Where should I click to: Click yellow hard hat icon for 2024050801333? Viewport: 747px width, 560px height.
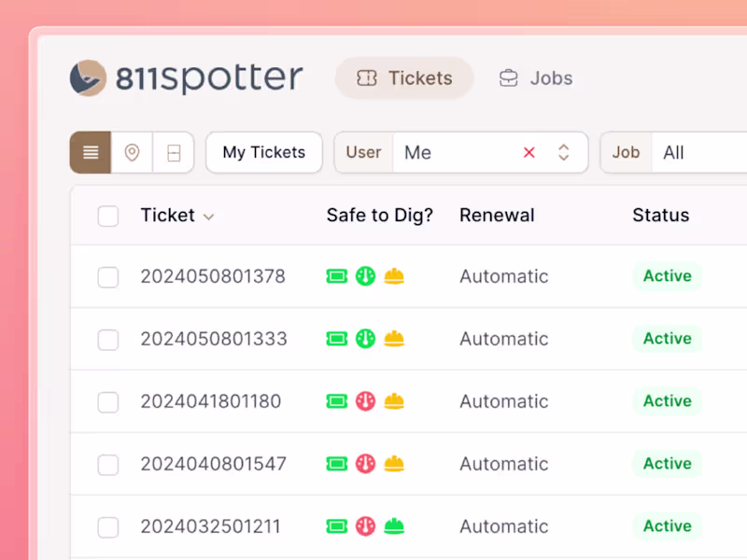(394, 339)
